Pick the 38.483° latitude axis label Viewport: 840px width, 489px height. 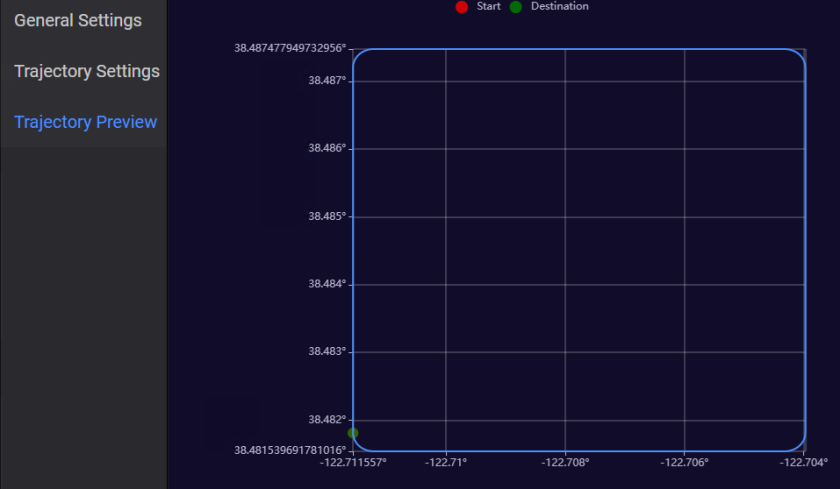(327, 352)
